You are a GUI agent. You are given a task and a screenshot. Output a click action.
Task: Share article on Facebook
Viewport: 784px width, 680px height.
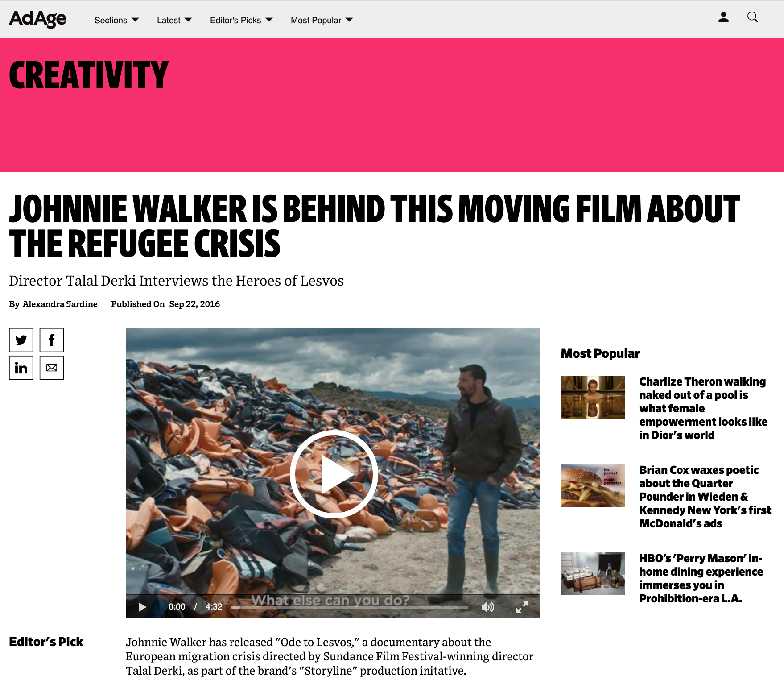pos(52,340)
